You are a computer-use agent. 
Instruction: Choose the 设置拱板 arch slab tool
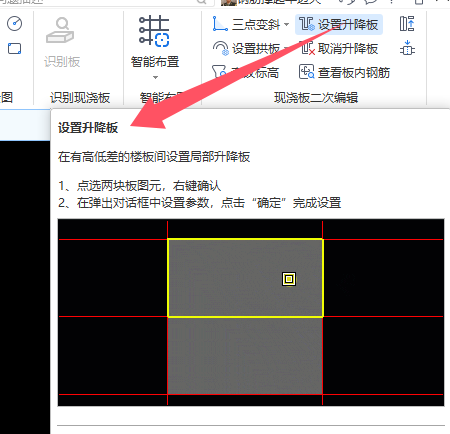(x=247, y=49)
